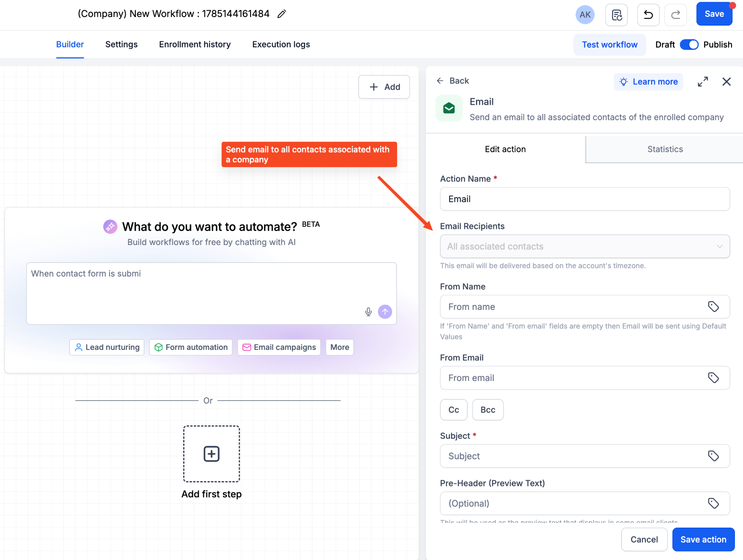743x560 pixels.
Task: Undo the last change
Action: [648, 15]
